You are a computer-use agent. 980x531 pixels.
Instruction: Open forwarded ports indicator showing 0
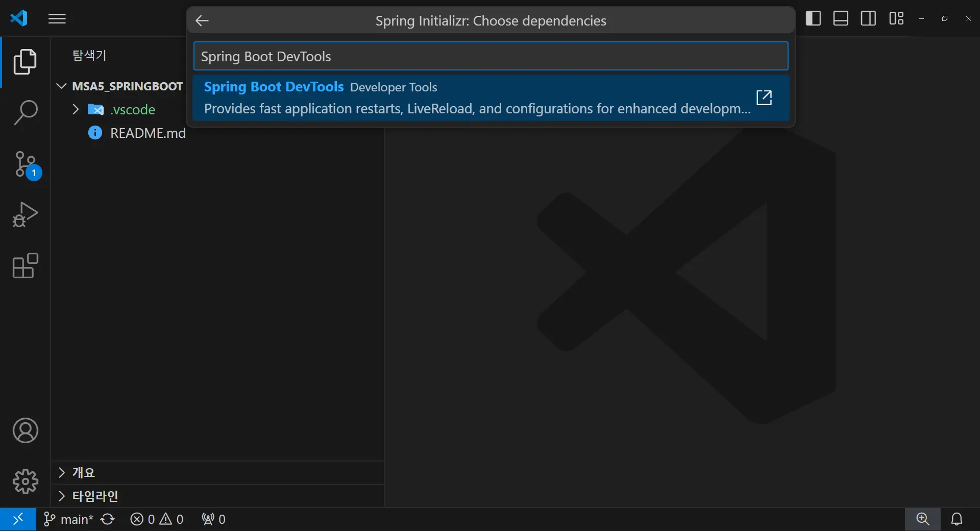[x=213, y=519]
